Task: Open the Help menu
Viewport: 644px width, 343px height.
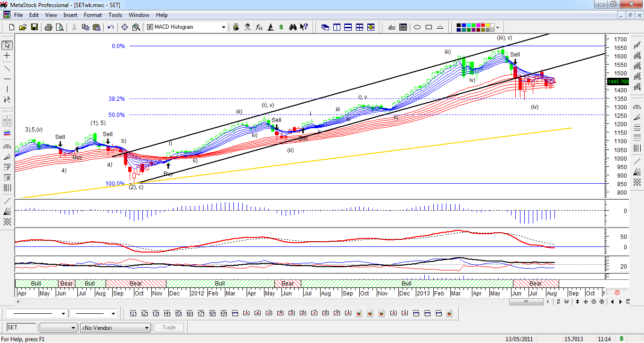Action: (x=162, y=15)
